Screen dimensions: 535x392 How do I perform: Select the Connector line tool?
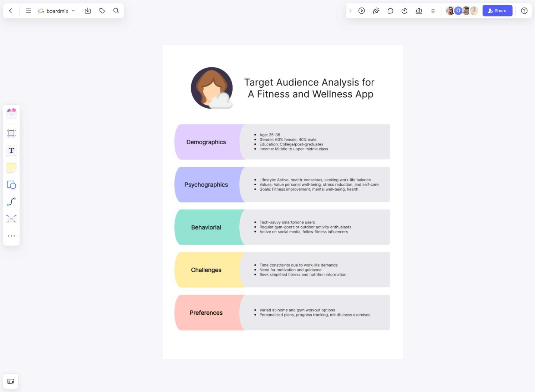click(x=11, y=201)
